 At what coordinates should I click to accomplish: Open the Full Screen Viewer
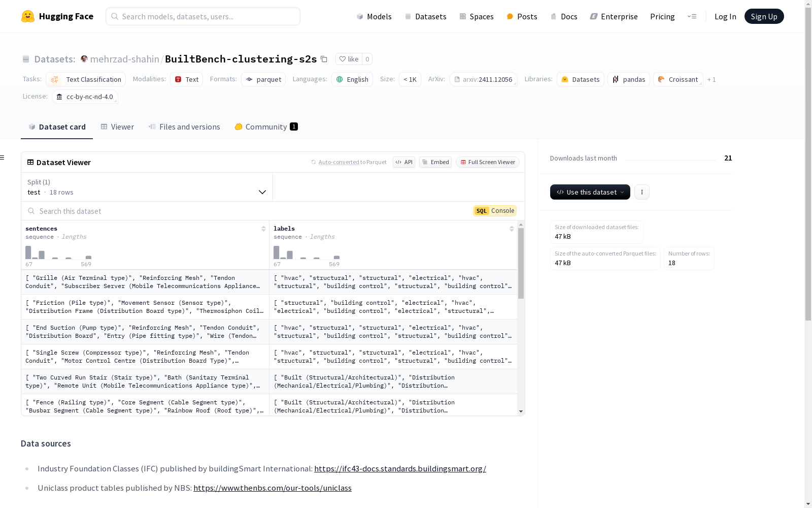click(x=488, y=162)
